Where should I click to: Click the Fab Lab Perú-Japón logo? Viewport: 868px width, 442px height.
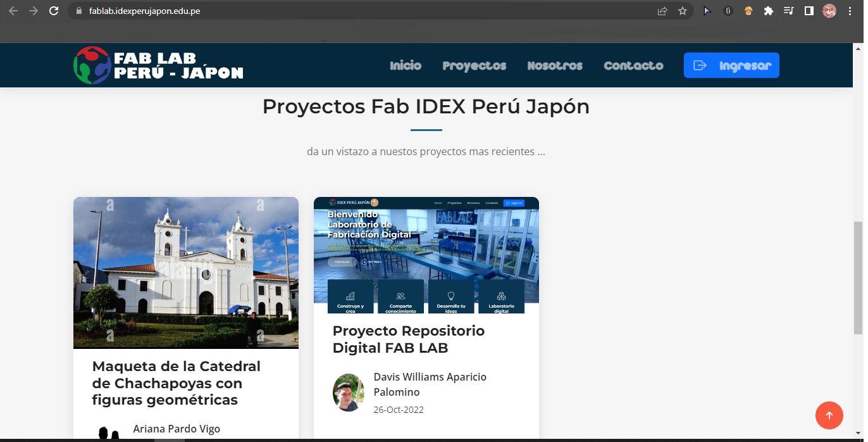pos(158,65)
